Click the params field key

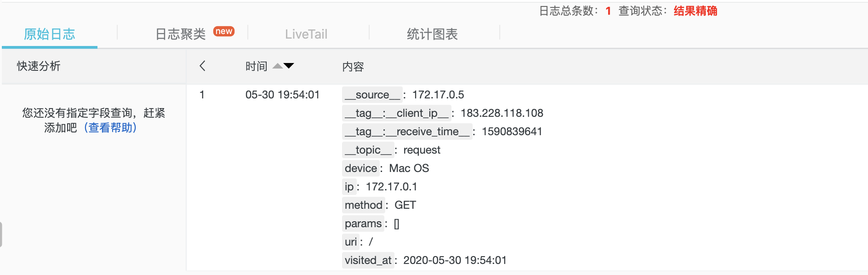[363, 223]
